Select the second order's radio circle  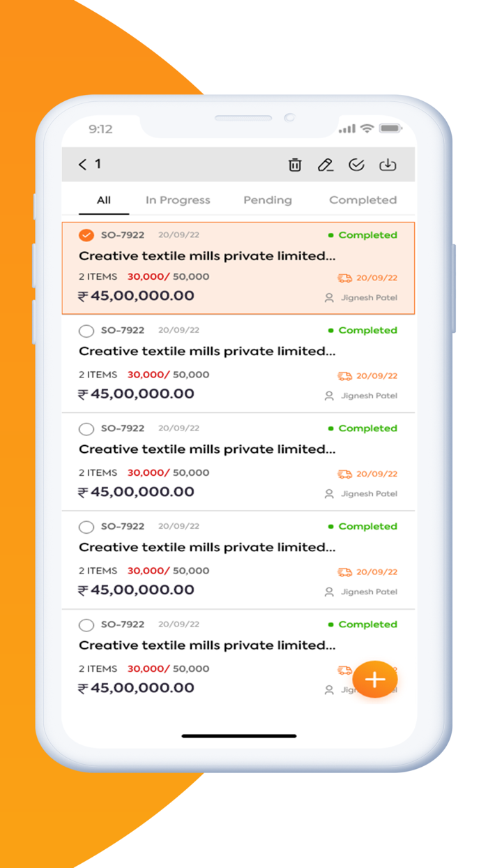[x=86, y=331]
